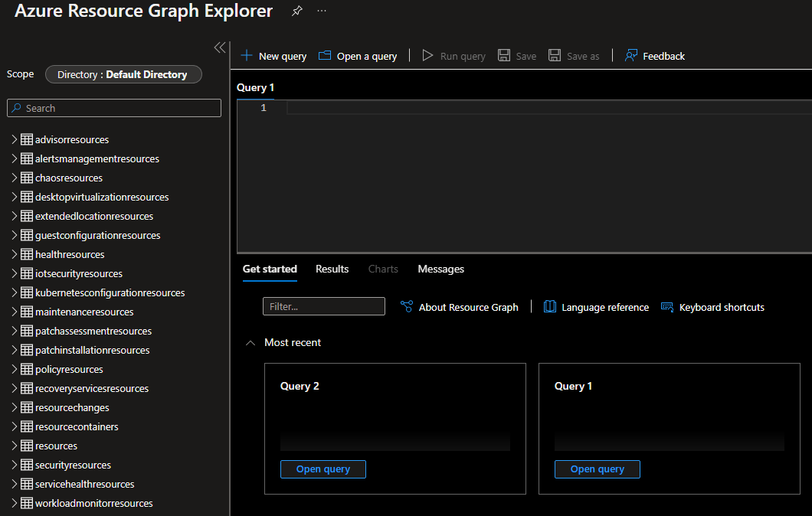The image size is (812, 516).
Task: Switch to the Get started tab
Action: pos(270,269)
